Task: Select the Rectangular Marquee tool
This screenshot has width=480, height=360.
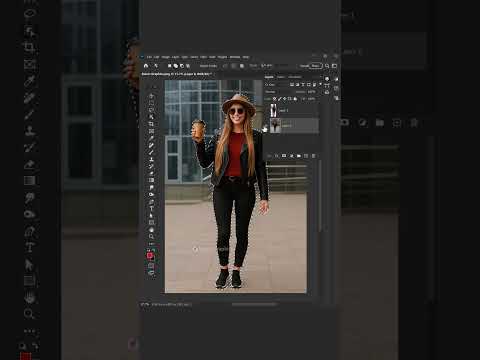Action: 151,103
